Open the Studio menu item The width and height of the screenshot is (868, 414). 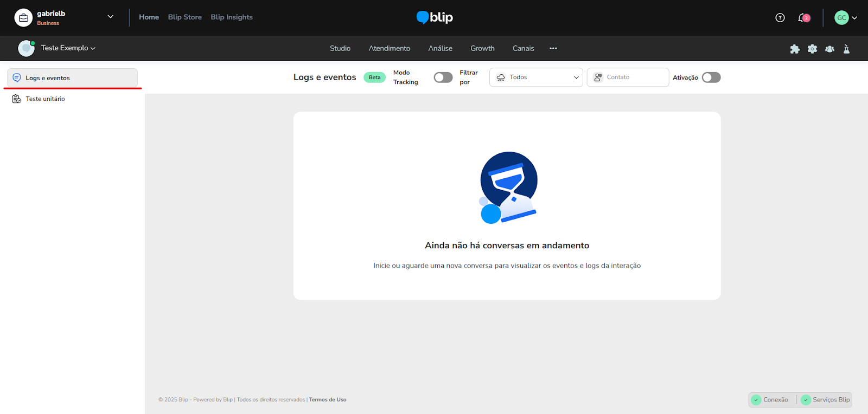coord(340,48)
